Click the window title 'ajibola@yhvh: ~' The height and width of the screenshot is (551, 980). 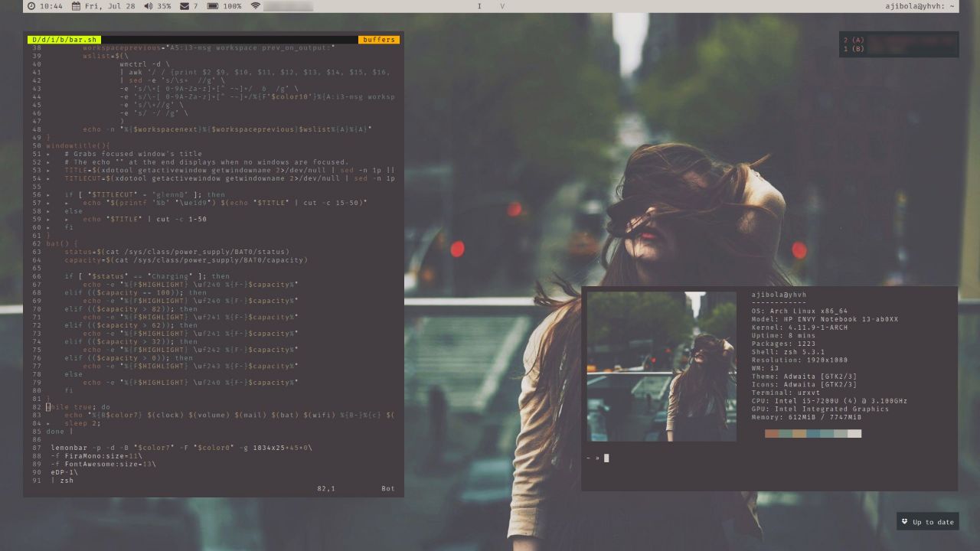920,6
